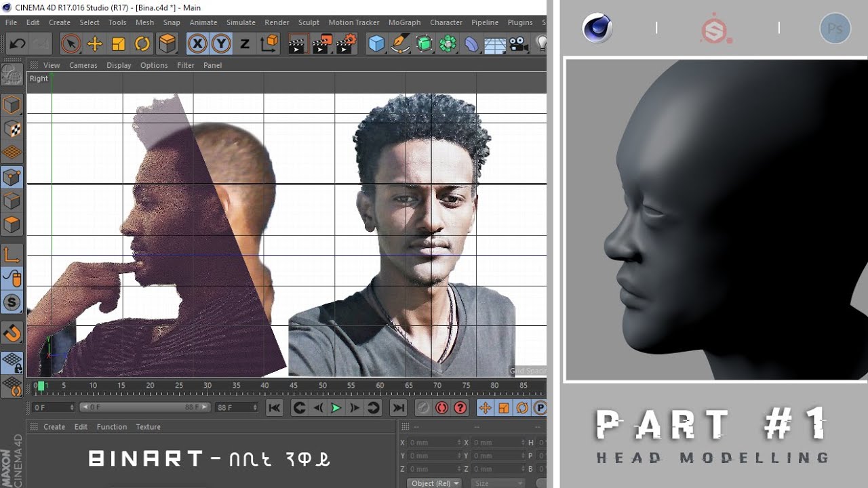This screenshot has width=868, height=488.
Task: Click the green playhead on the timeline ruler
Action: pyautogui.click(x=41, y=386)
